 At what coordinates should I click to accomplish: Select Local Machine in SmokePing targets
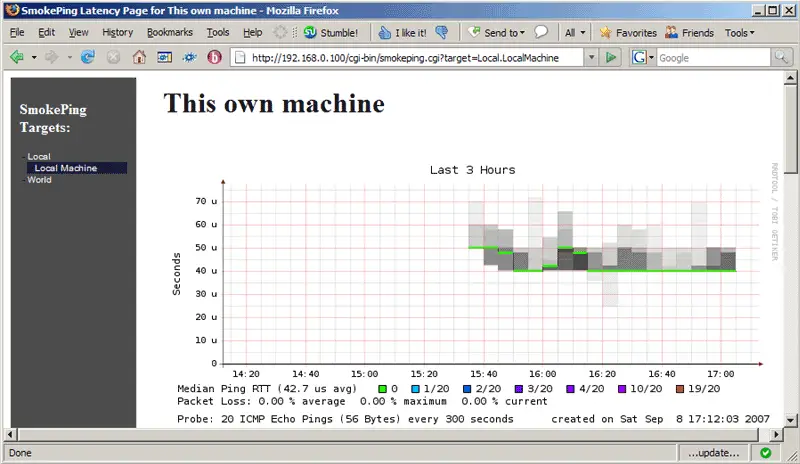pyautogui.click(x=77, y=168)
